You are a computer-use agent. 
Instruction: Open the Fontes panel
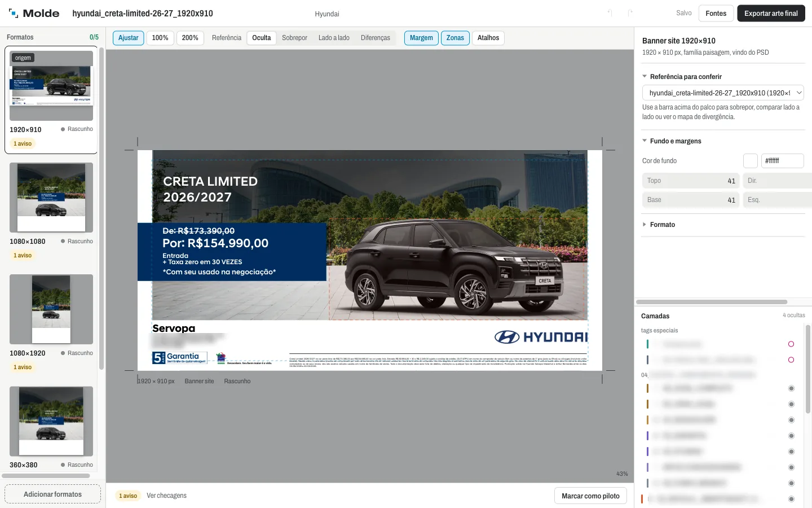click(x=716, y=14)
